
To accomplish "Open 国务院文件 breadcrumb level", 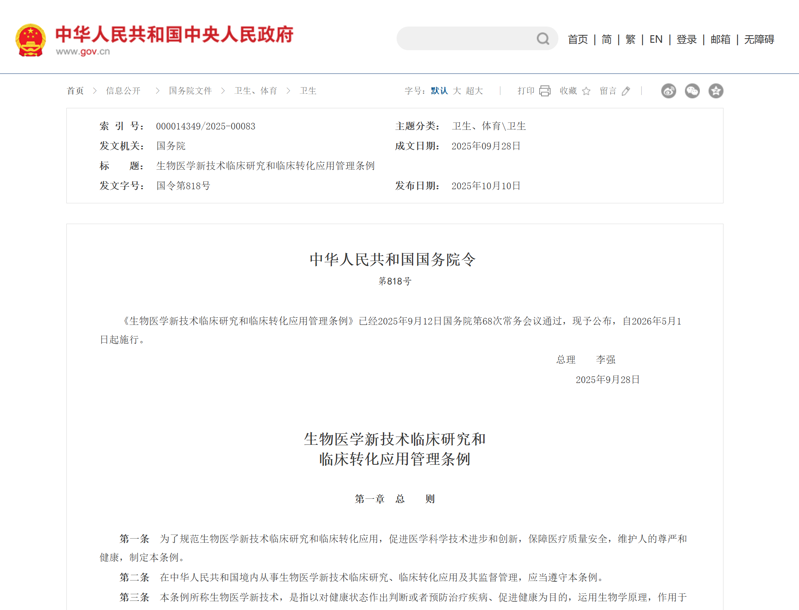I will [x=190, y=91].
